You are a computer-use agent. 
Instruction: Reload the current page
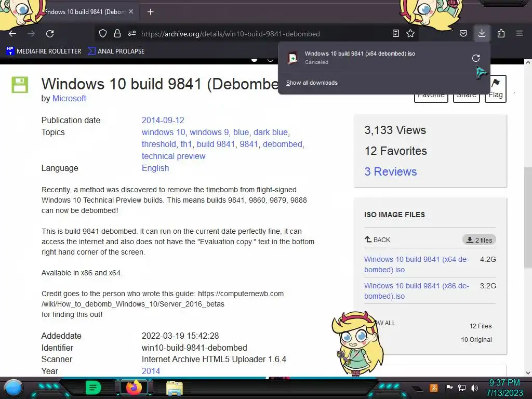[x=50, y=34]
